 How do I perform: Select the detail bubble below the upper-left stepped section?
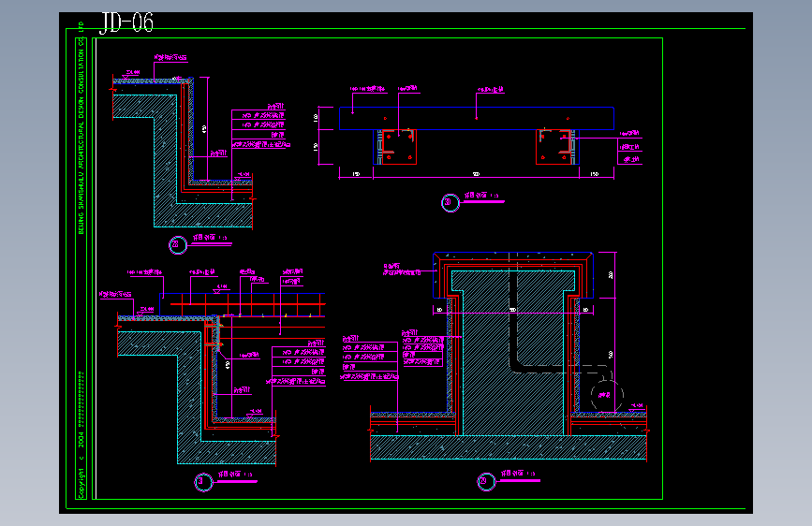(x=178, y=245)
